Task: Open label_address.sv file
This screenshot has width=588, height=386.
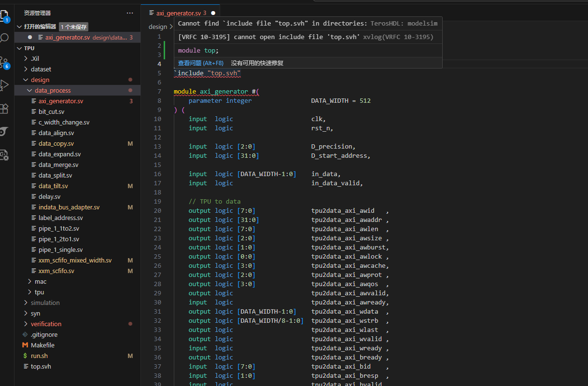Action: coord(61,218)
